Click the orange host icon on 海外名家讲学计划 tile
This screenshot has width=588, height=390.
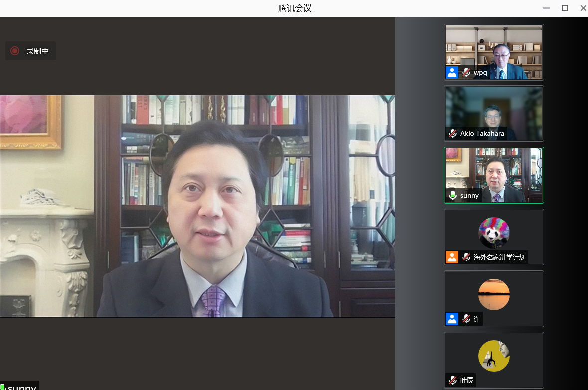[452, 257]
